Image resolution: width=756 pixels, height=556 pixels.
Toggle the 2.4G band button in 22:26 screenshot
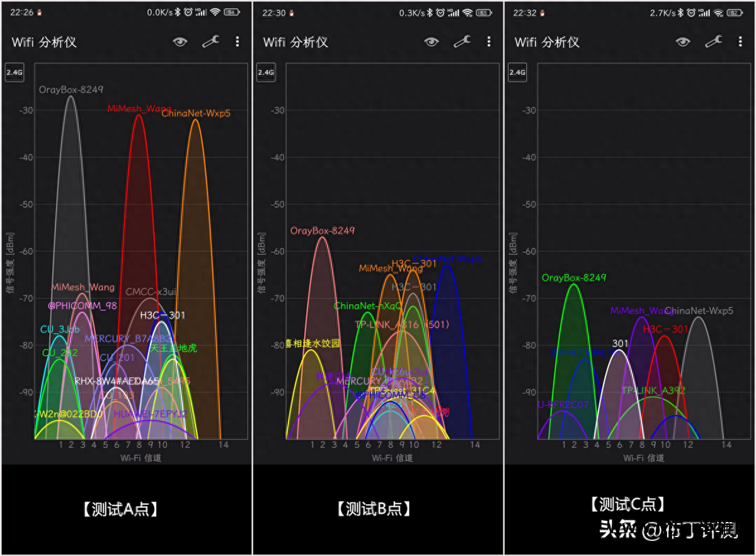pos(14,73)
